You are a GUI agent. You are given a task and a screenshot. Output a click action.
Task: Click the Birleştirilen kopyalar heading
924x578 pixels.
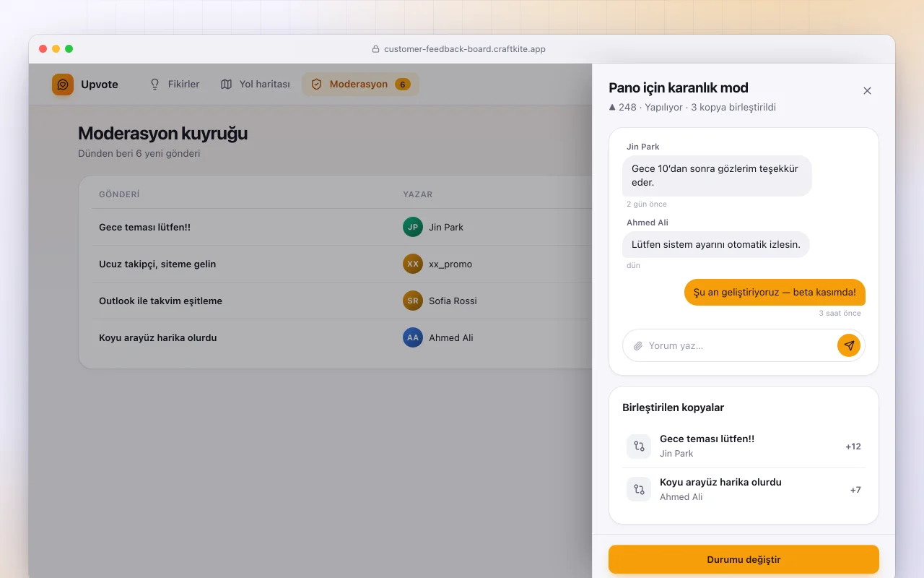pyautogui.click(x=673, y=407)
